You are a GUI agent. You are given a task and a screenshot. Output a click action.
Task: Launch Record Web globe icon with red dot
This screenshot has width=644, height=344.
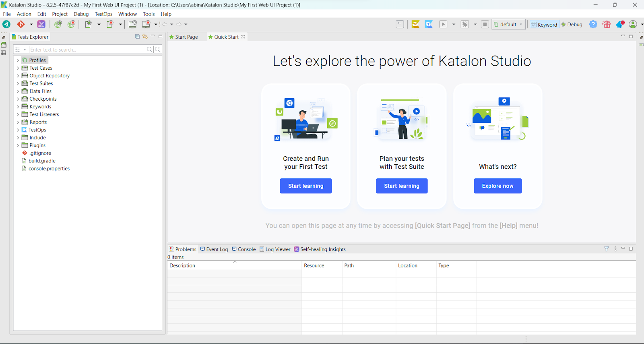[71, 24]
